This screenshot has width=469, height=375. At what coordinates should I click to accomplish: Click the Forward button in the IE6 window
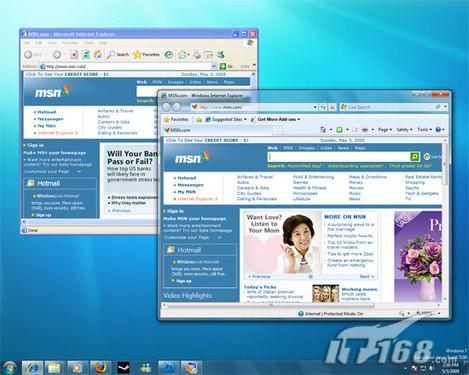click(57, 54)
